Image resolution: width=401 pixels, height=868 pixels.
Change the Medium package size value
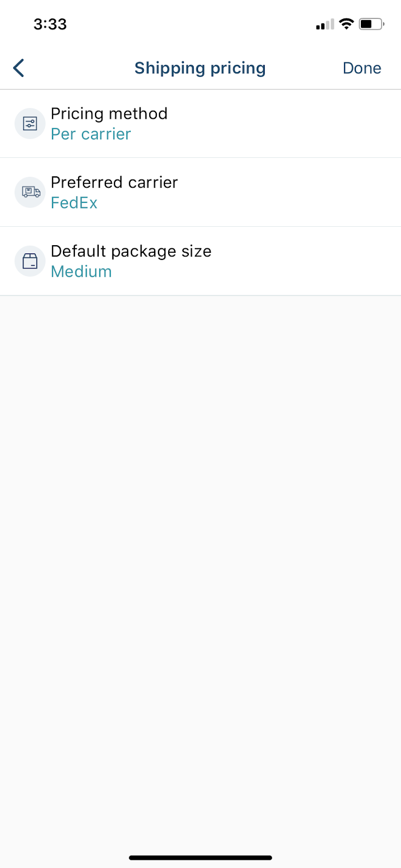(81, 271)
